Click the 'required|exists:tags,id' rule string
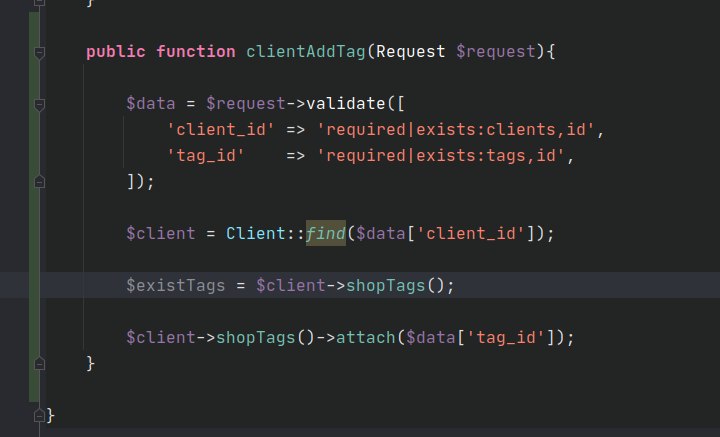The height and width of the screenshot is (437, 720). coord(440,156)
